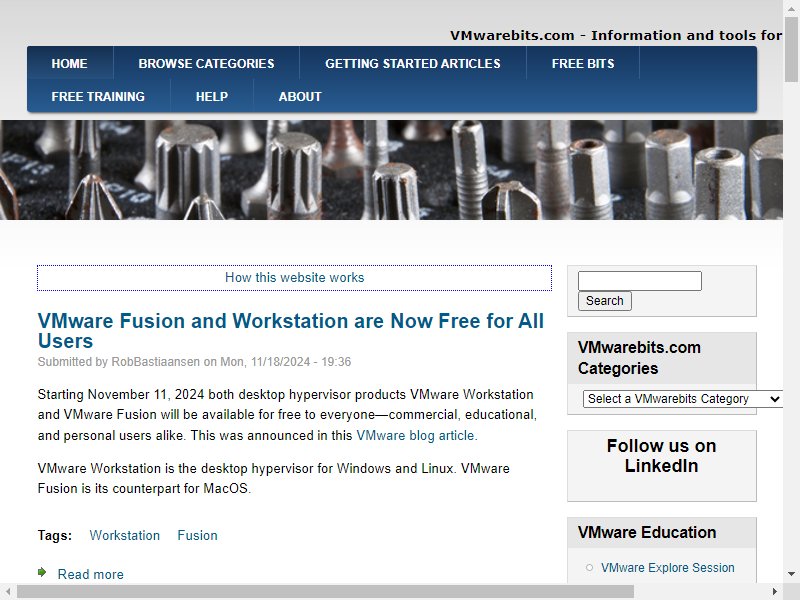Viewport: 800px width, 600px height.
Task: Click the vertical scrollbar thumb
Action: click(791, 49)
